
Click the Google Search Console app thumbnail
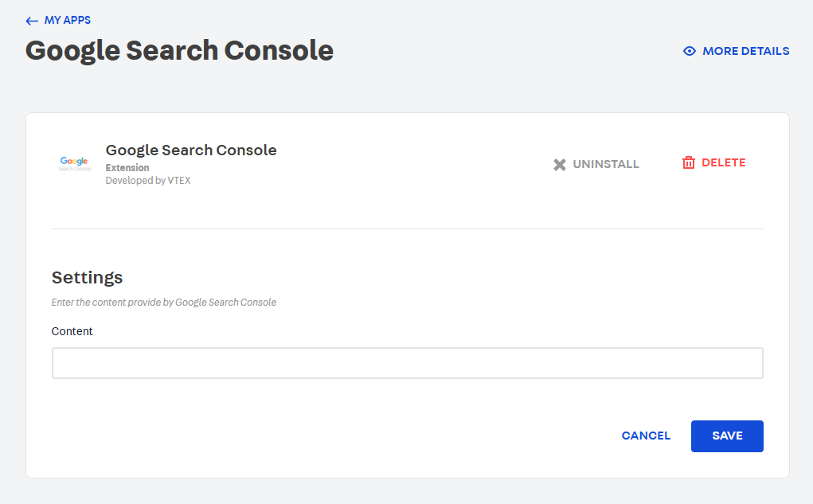[x=74, y=163]
